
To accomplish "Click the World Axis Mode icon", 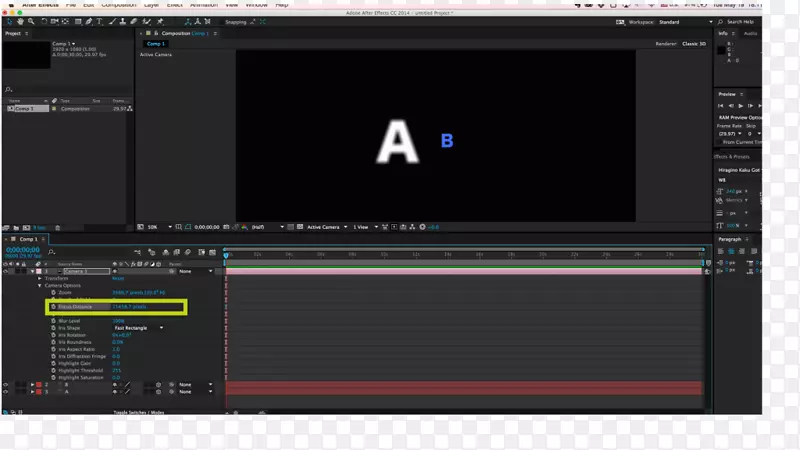I will [x=197, y=21].
